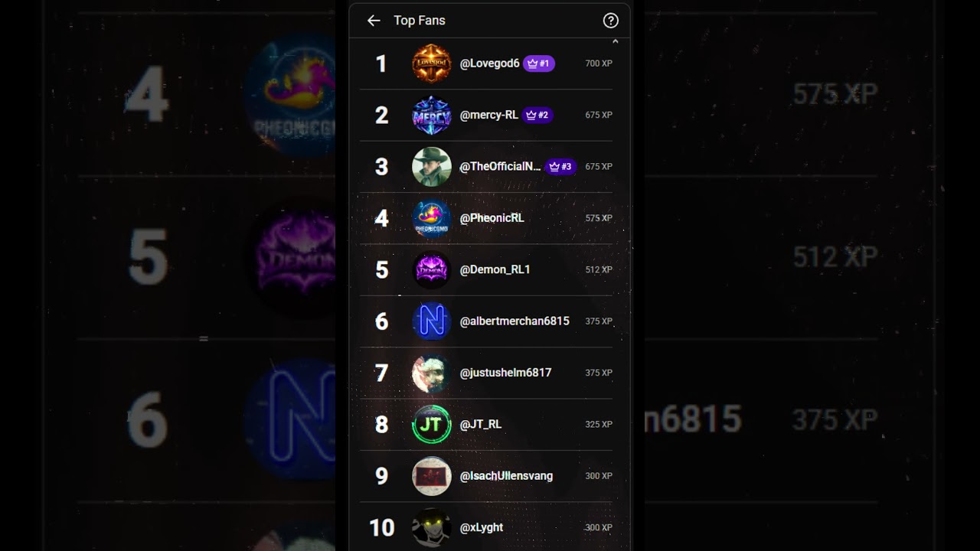Open PheonicRL's dragon avatar
The width and height of the screenshot is (980, 551).
point(432,218)
